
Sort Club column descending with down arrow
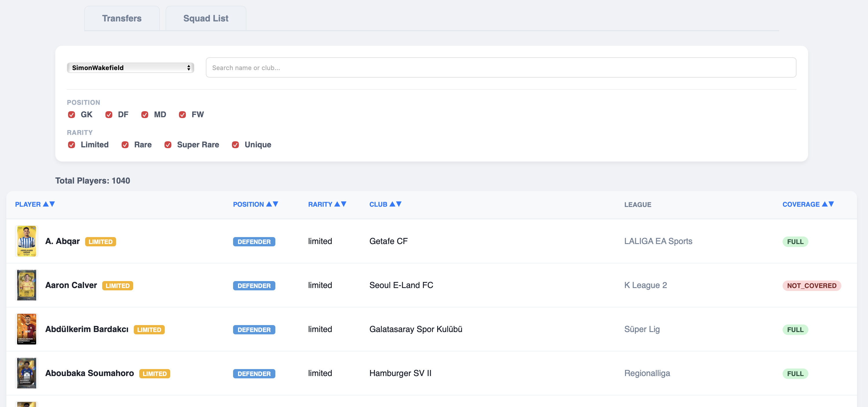click(x=399, y=204)
